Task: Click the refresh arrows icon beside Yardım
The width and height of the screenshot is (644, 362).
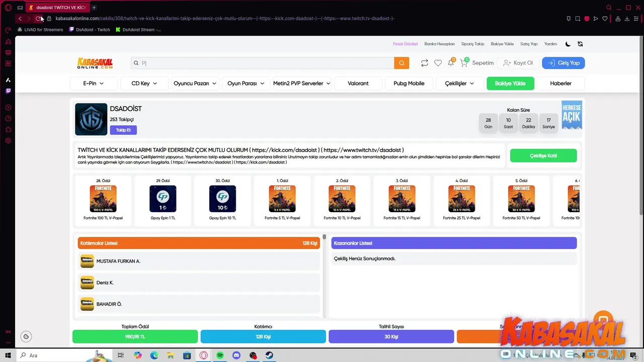Action: point(580,44)
